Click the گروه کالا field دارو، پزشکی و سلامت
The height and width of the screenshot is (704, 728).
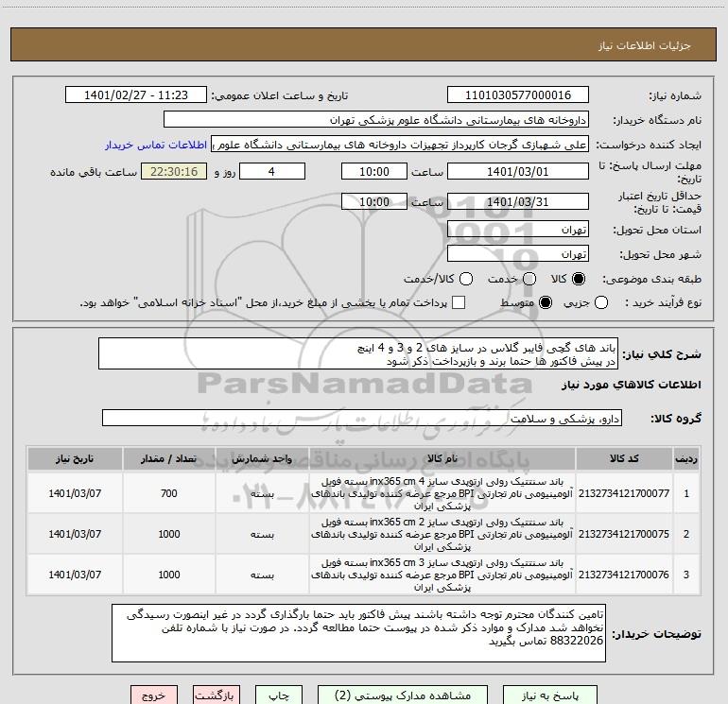pyautogui.click(x=362, y=418)
